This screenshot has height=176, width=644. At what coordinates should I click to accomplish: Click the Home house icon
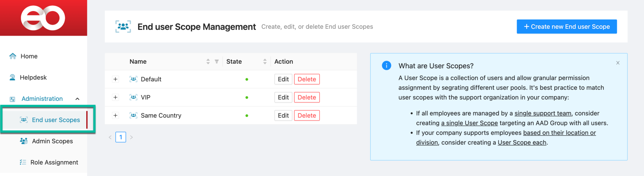(13, 56)
